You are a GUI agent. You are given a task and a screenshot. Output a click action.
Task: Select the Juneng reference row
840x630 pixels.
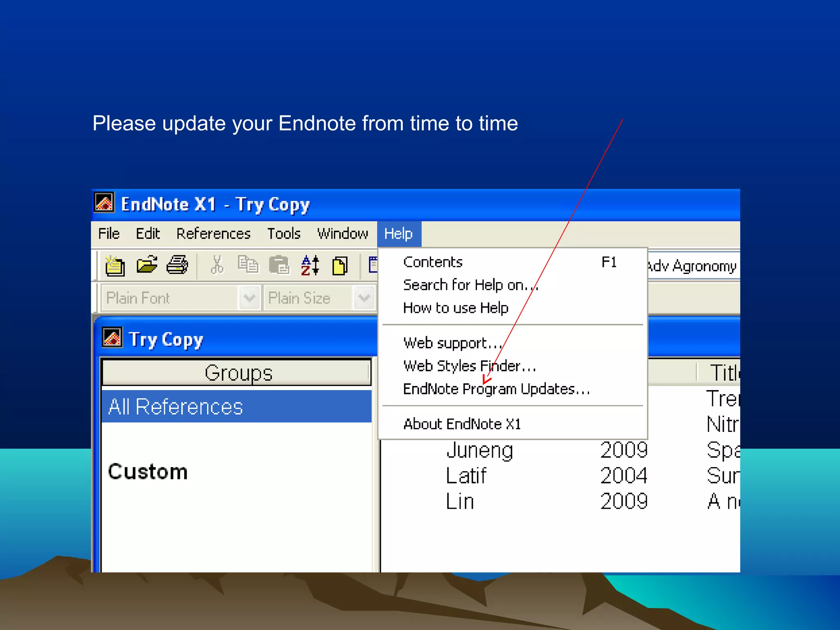(x=560, y=450)
